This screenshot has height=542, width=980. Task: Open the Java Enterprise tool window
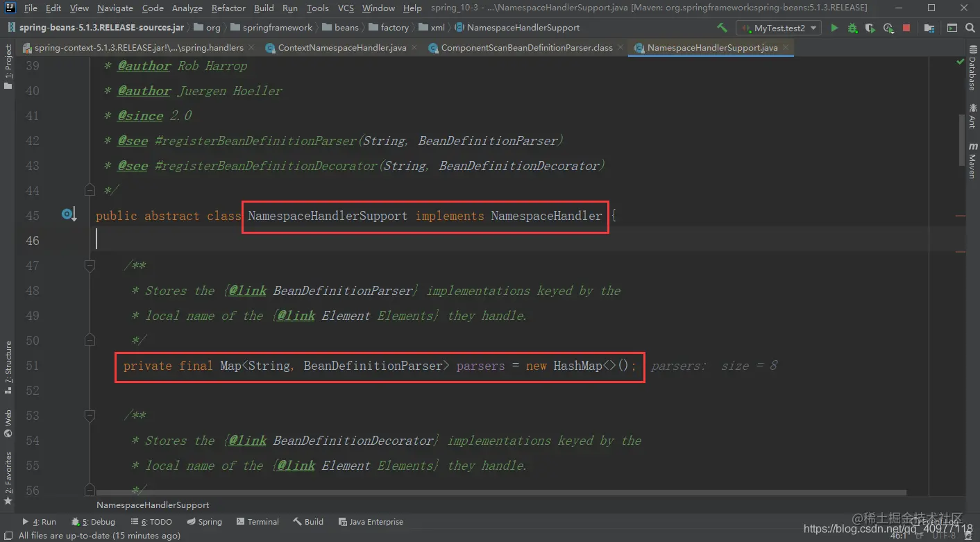pyautogui.click(x=371, y=522)
